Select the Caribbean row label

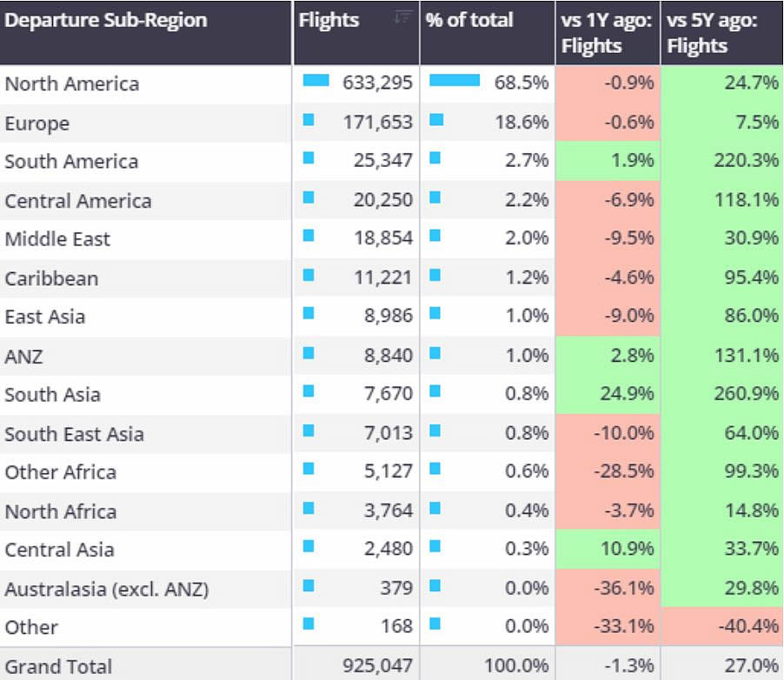click(51, 278)
